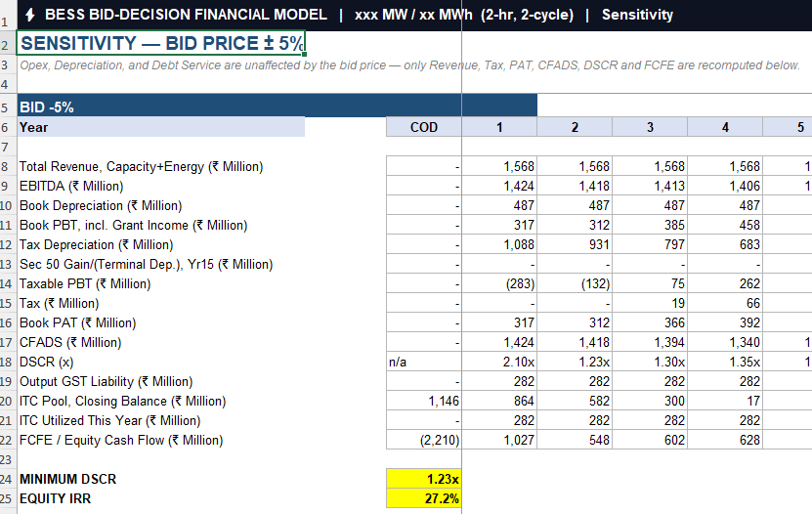Select Year 4 DSCR value 1.35x
Image resolution: width=812 pixels, height=514 pixels.
click(725, 363)
